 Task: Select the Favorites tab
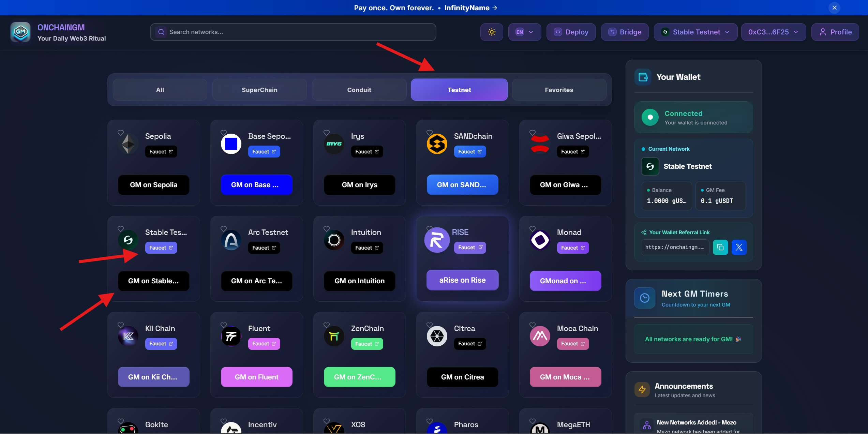tap(559, 90)
